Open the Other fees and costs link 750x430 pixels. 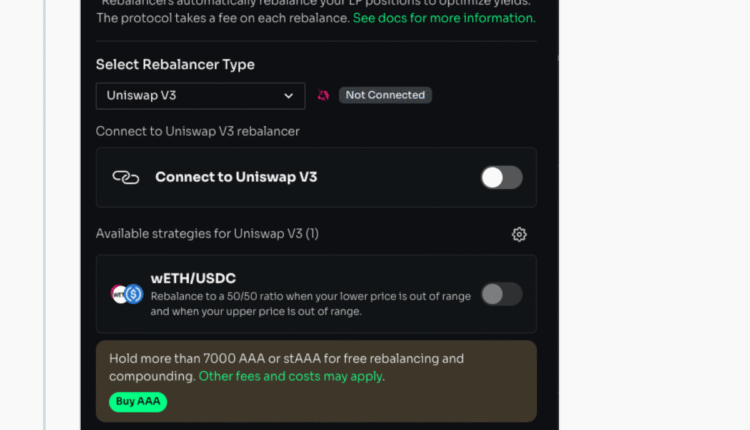pos(291,376)
